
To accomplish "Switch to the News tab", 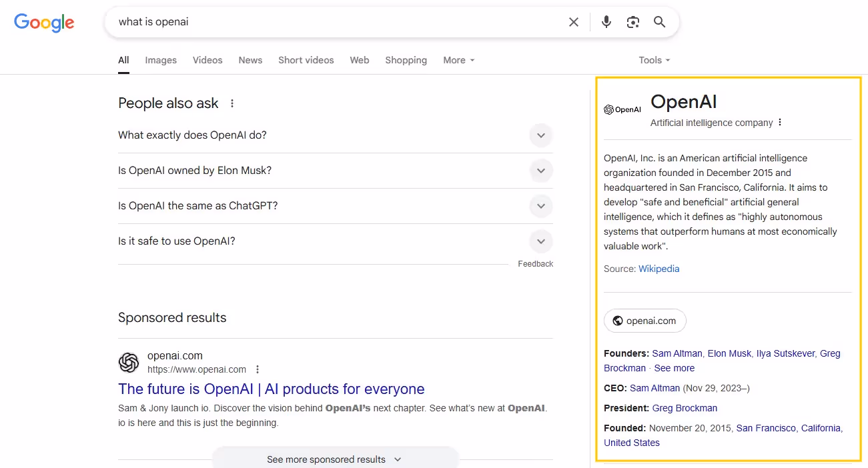I will [x=250, y=60].
